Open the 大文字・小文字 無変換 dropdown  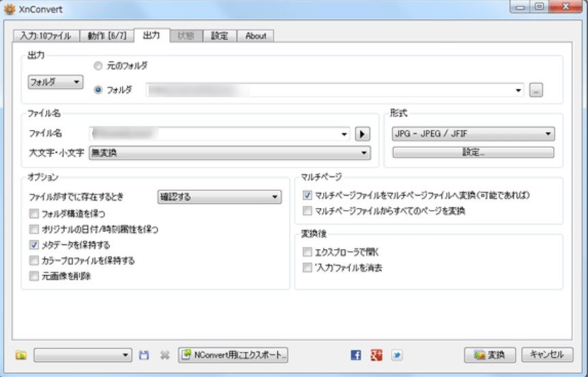coord(230,153)
